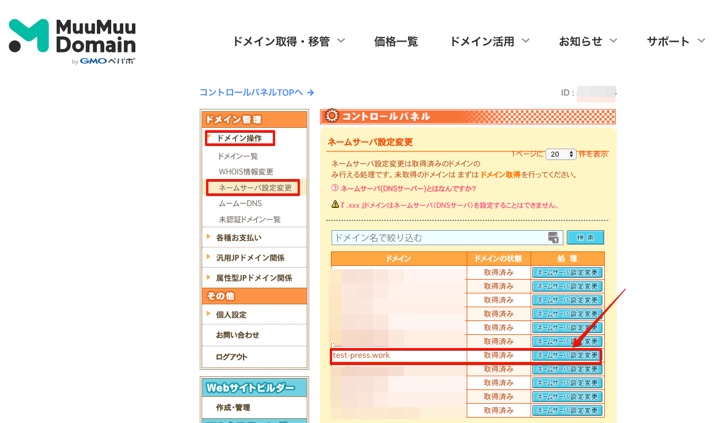Image resolution: width=720 pixels, height=423 pixels.
Task: Go to コントロールパネルTOPへ link
Action: click(256, 92)
